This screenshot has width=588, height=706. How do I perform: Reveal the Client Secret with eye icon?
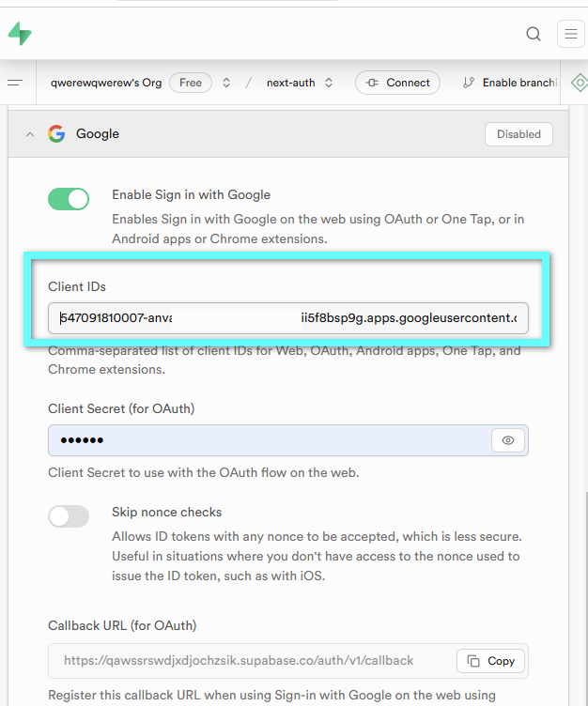tap(508, 440)
